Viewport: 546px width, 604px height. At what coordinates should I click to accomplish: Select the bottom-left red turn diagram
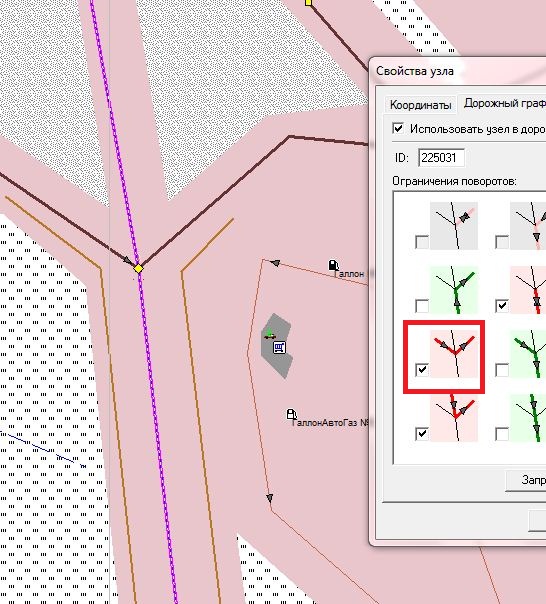coord(454,418)
